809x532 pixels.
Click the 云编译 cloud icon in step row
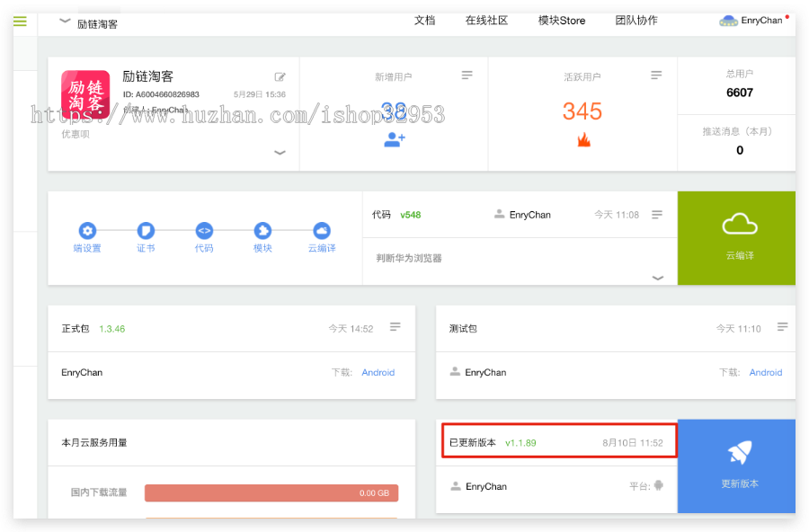[x=322, y=231]
